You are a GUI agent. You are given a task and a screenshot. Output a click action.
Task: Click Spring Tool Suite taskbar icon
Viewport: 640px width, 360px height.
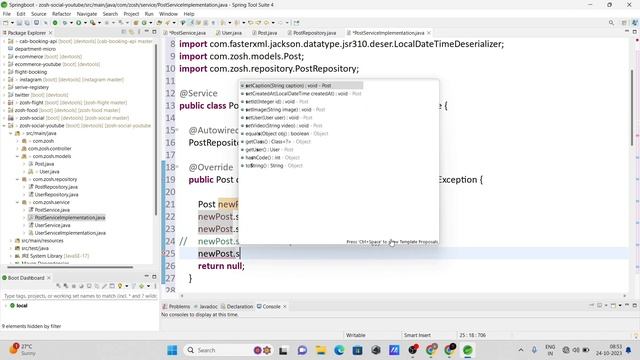[x=467, y=350]
